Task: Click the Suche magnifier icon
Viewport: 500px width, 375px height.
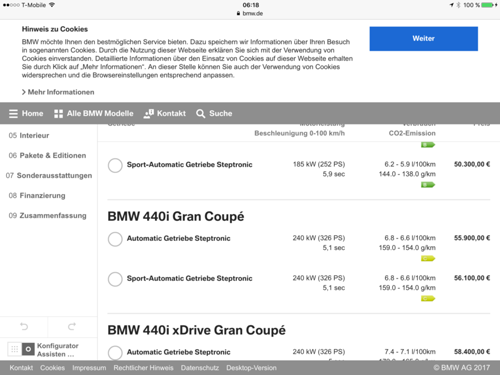Action: [200, 114]
